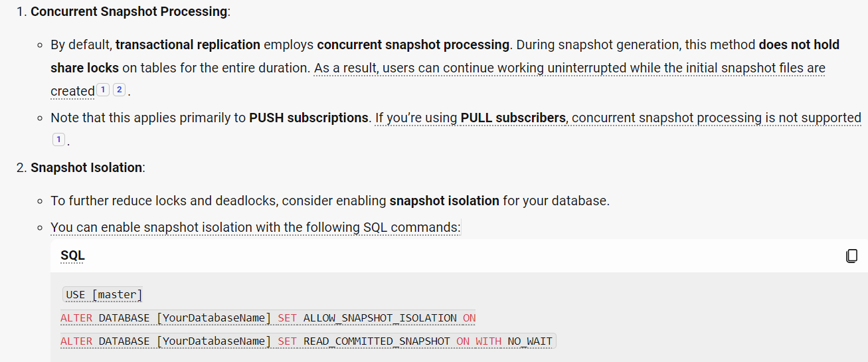Copy the SQL code block
Viewport: 868px width, 362px height.
[852, 256]
